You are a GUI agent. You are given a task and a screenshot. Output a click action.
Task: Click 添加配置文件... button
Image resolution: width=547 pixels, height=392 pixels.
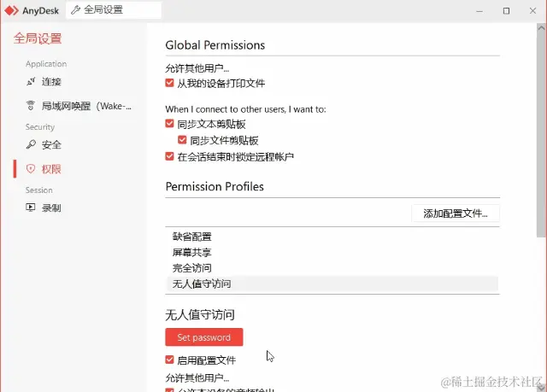tap(456, 214)
